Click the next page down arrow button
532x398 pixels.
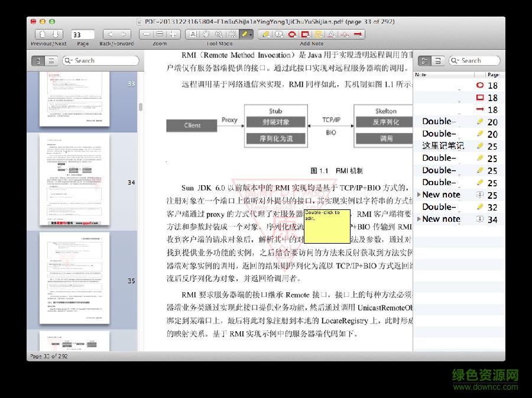pyautogui.click(x=56, y=34)
